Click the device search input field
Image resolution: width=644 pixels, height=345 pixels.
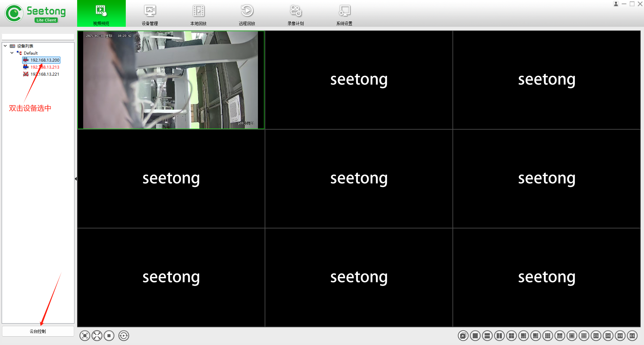38,37
